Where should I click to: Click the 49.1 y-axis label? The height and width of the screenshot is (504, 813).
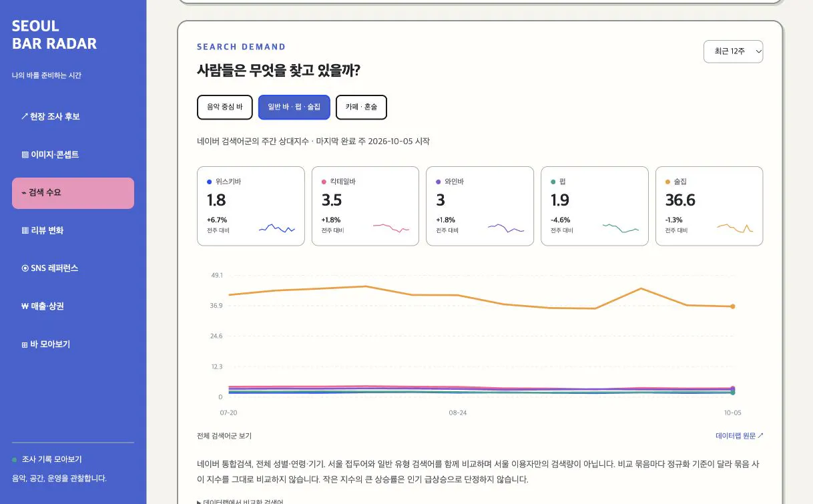click(x=216, y=275)
